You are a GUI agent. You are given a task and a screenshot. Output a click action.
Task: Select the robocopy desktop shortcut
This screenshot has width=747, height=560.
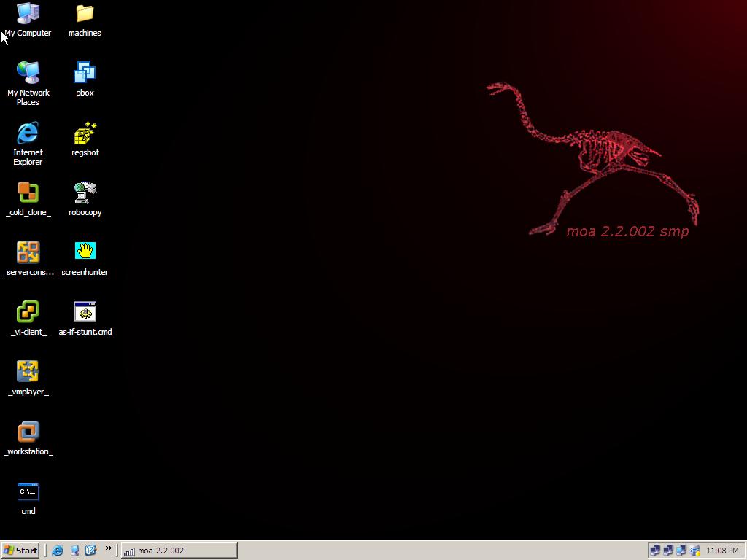[x=85, y=193]
